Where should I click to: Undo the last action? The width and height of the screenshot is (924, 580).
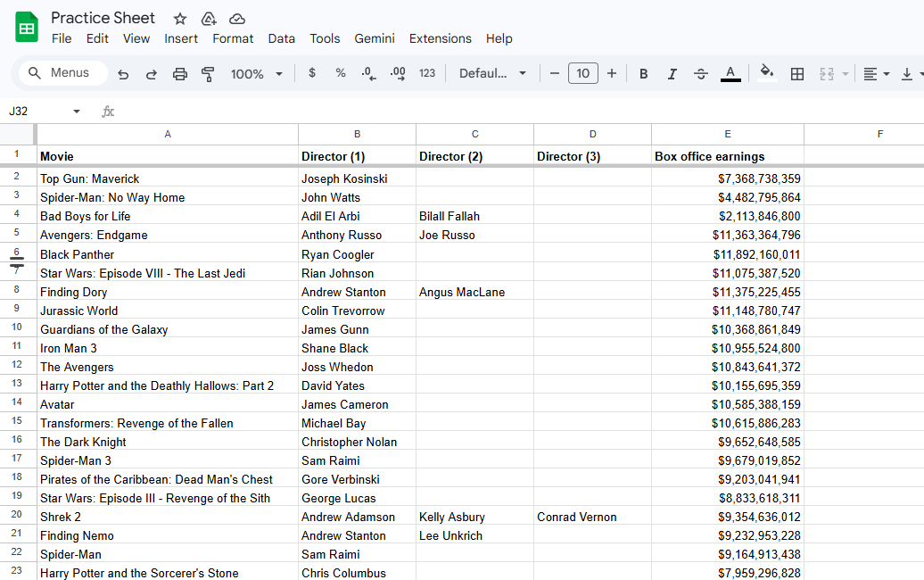pos(123,73)
